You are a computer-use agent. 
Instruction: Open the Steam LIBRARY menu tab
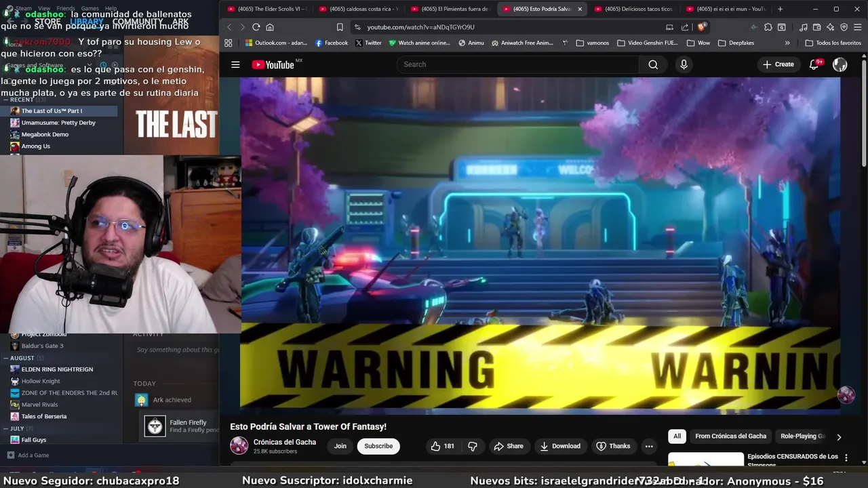[x=86, y=22]
